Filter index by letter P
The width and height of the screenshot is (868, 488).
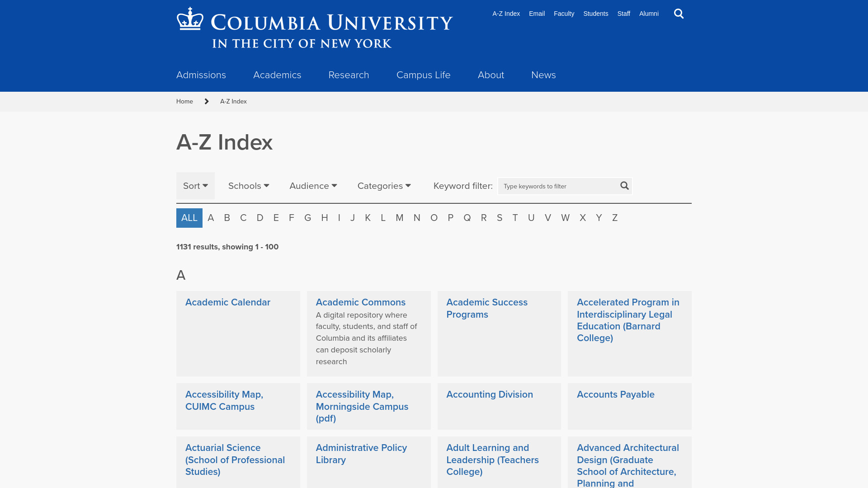coord(451,218)
